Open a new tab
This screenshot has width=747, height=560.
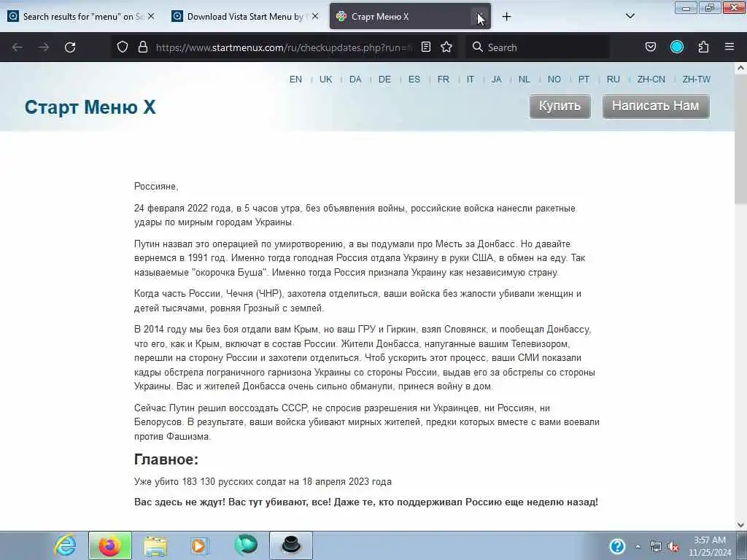506,17
